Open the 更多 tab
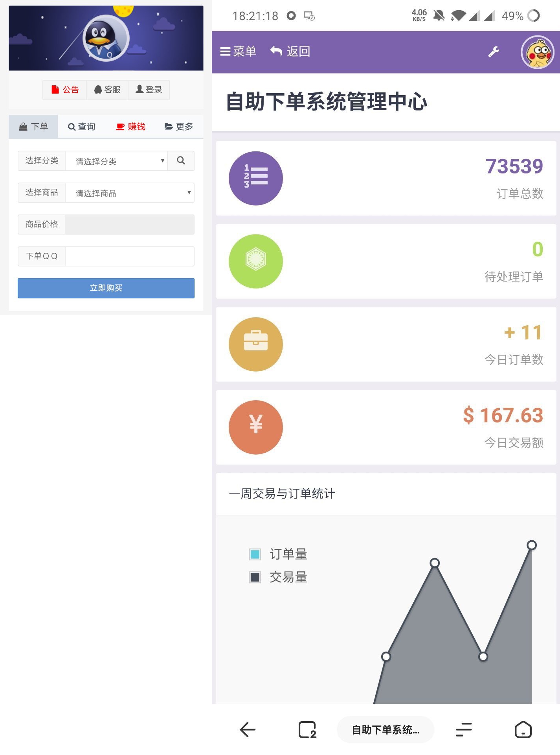This screenshot has width=560, height=755. [179, 127]
